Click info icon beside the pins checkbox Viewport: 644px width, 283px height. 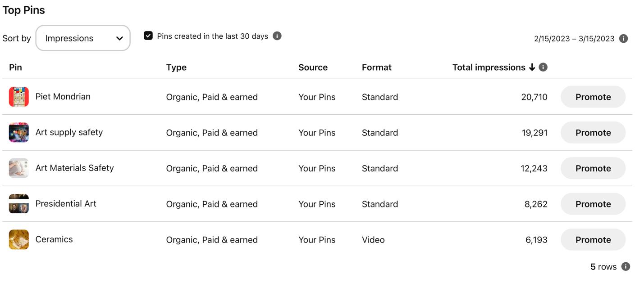(277, 36)
